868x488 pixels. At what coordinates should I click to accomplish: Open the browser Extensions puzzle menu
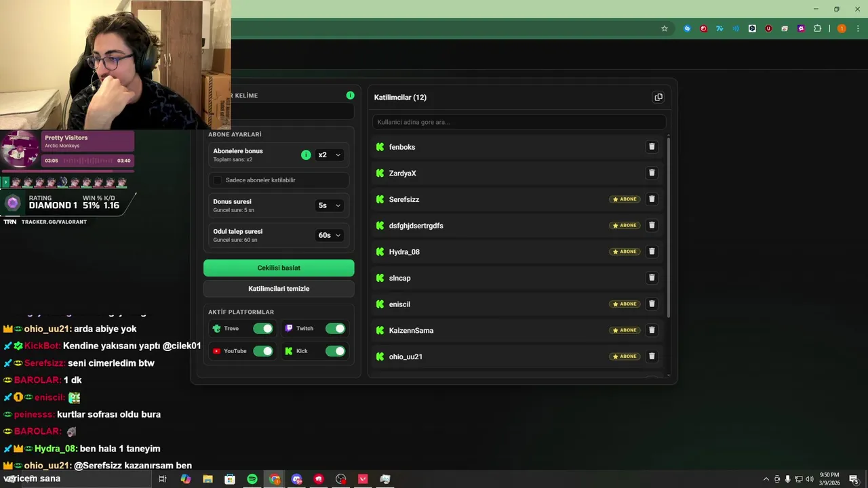click(x=817, y=28)
